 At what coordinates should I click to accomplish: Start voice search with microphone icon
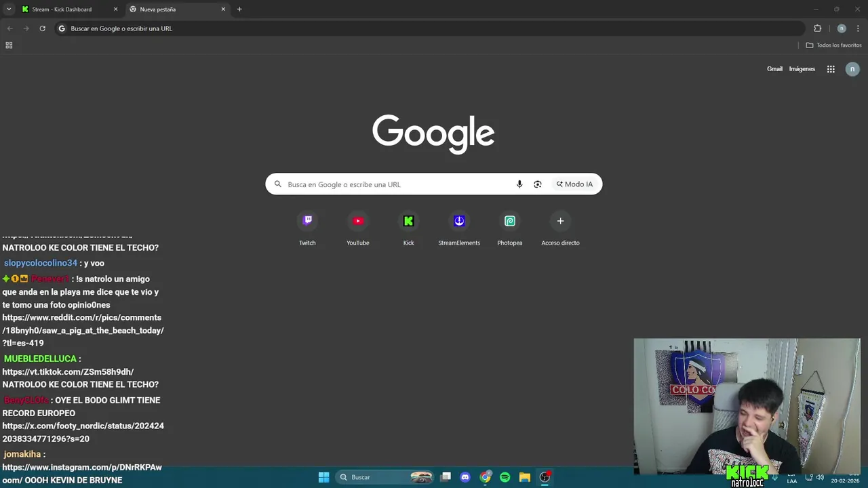[x=519, y=184]
